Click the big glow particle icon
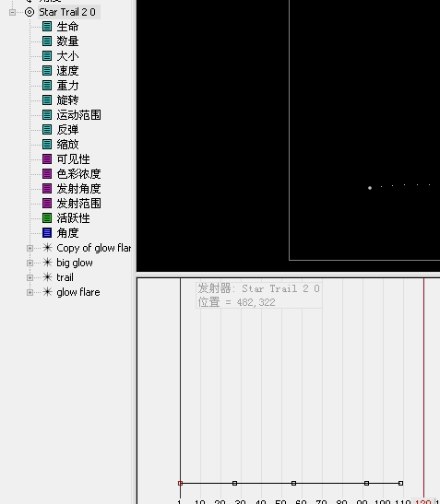The height and width of the screenshot is (504, 440). point(47,263)
